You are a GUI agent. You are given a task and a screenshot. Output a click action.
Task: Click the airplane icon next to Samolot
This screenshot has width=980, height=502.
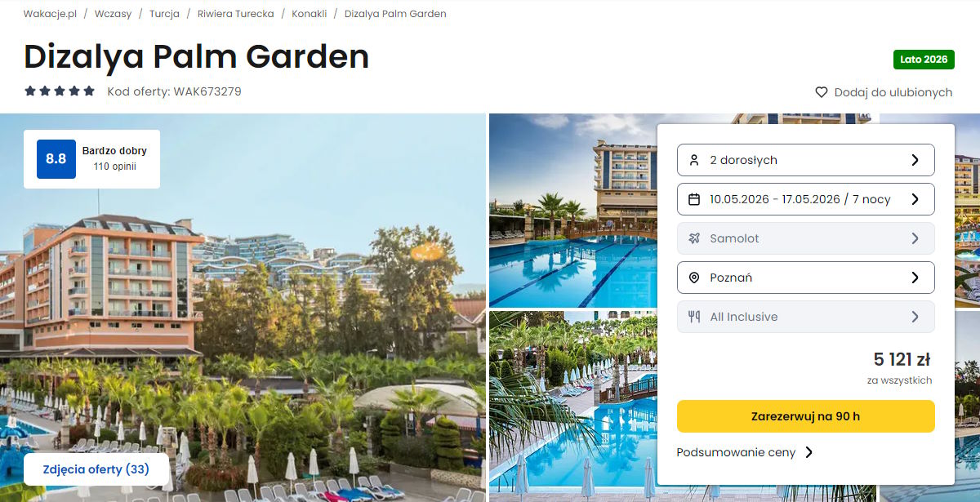(x=694, y=238)
